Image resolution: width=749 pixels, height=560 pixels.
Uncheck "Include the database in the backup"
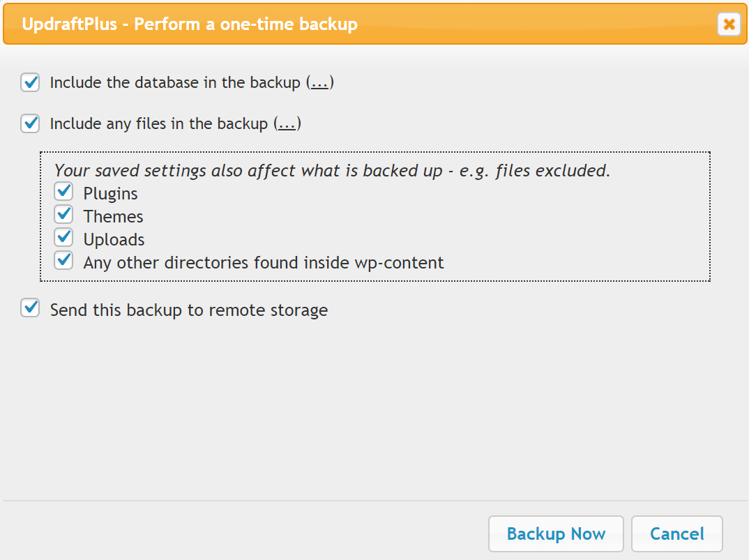click(x=30, y=82)
